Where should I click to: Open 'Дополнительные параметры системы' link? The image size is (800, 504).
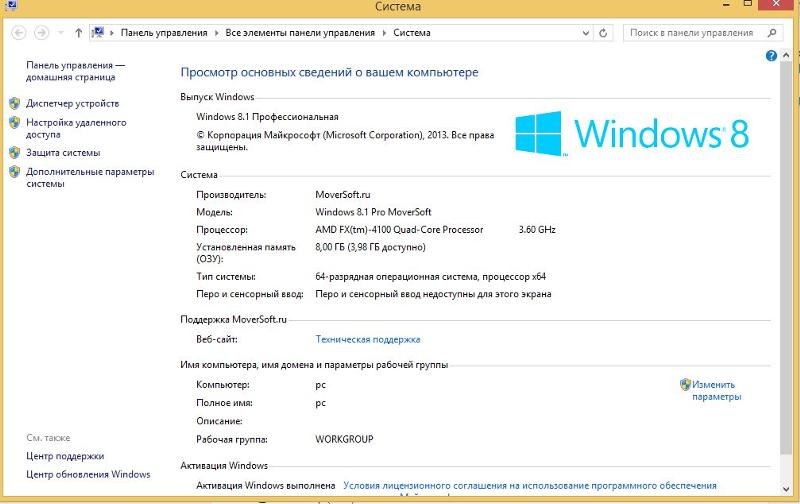[x=90, y=178]
